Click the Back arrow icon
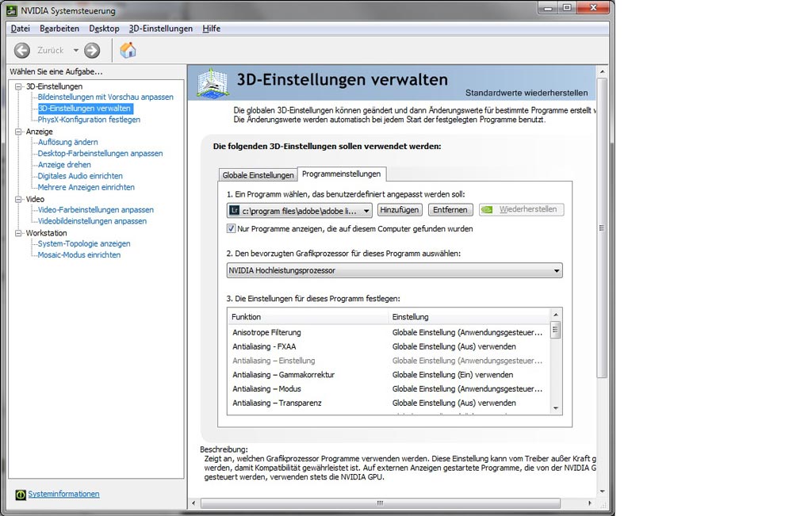The height and width of the screenshot is (516, 812). click(x=21, y=50)
